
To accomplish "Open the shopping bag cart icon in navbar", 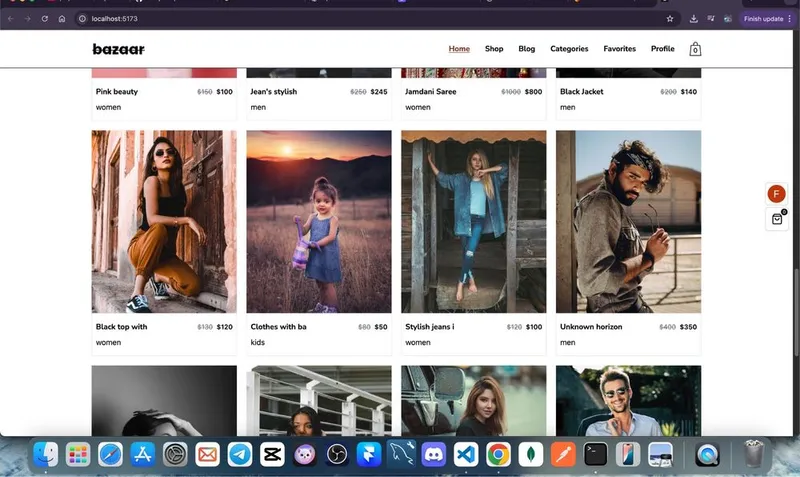I will (x=695, y=49).
